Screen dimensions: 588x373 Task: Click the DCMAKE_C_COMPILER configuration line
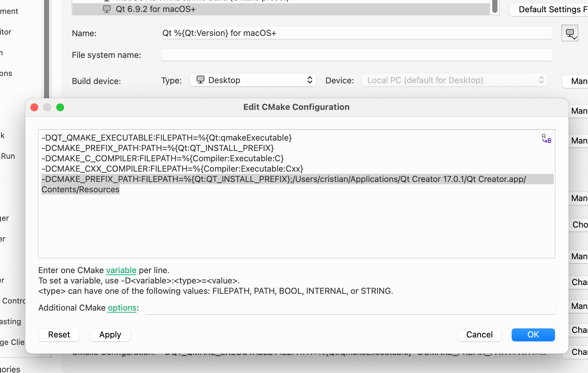pos(162,158)
